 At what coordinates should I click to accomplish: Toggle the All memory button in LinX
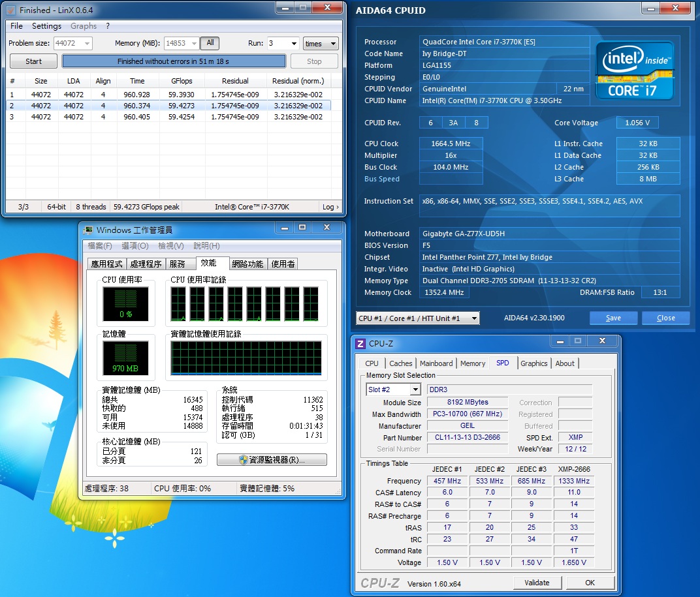[x=210, y=43]
